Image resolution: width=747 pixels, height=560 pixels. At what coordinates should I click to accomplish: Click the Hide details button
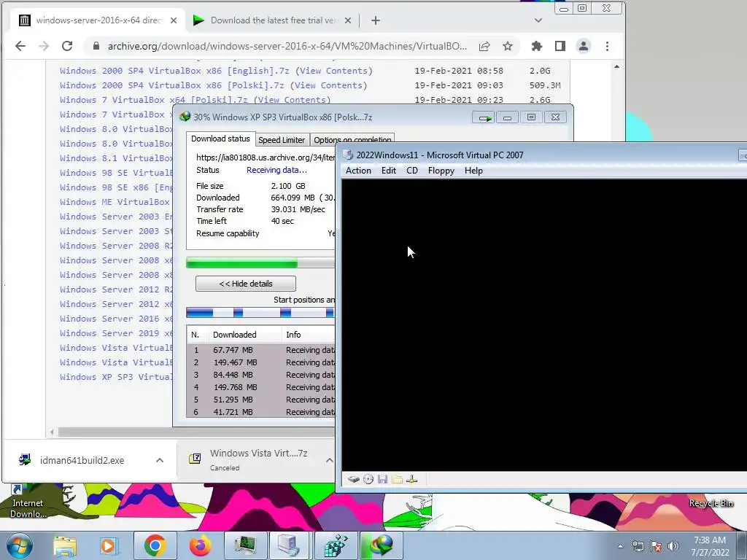coord(246,284)
